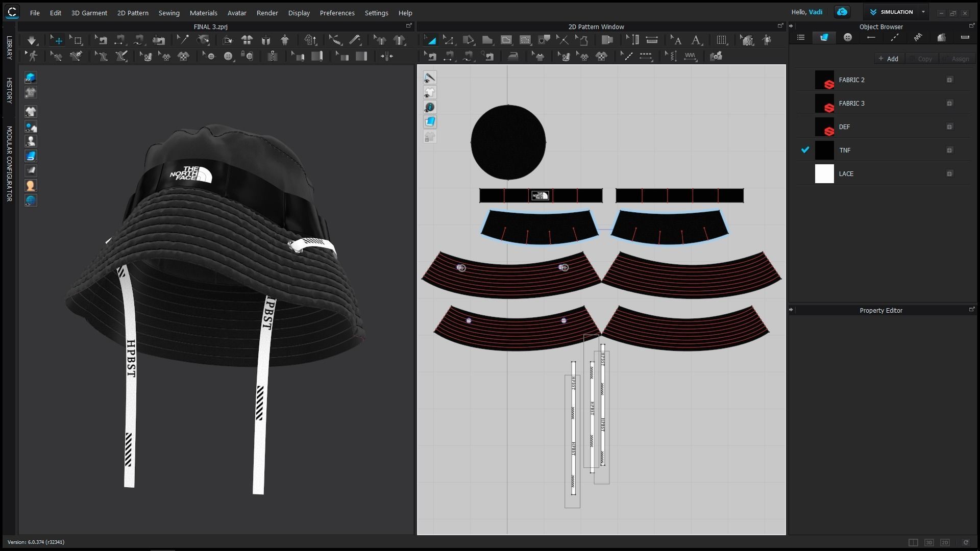Select the white LACE fabric swatch
Image resolution: width=980 pixels, height=551 pixels.
(824, 173)
